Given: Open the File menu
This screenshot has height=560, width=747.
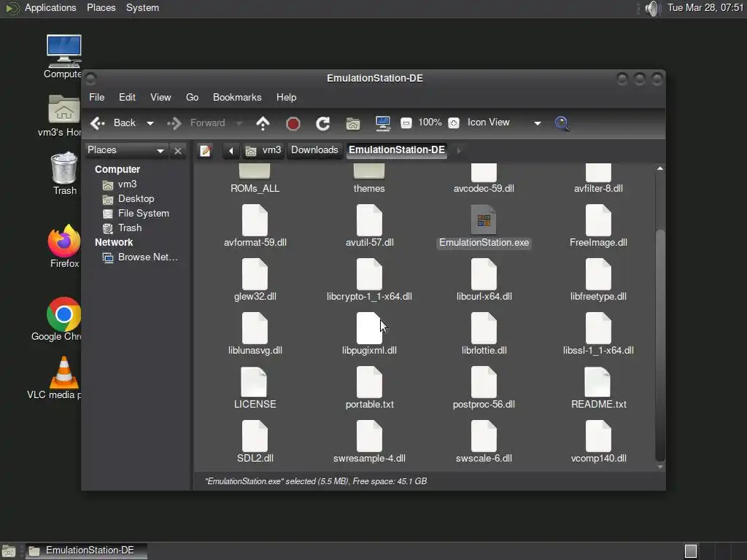Looking at the screenshot, I should [x=97, y=97].
